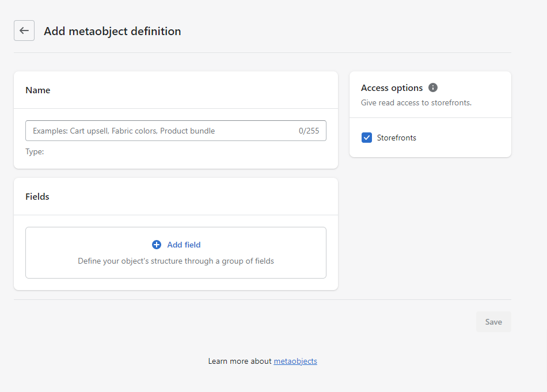This screenshot has height=392, width=547.
Task: Click the Add metaobject definition page title
Action: 112,31
